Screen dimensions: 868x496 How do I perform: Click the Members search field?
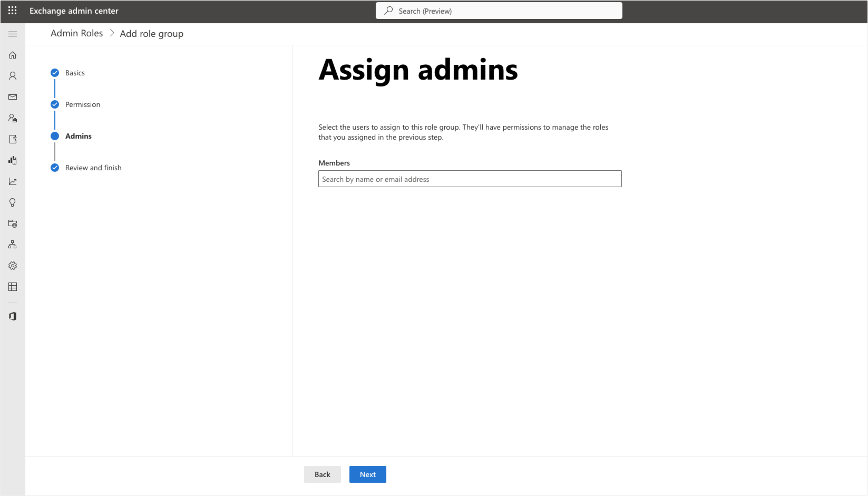[x=469, y=179]
